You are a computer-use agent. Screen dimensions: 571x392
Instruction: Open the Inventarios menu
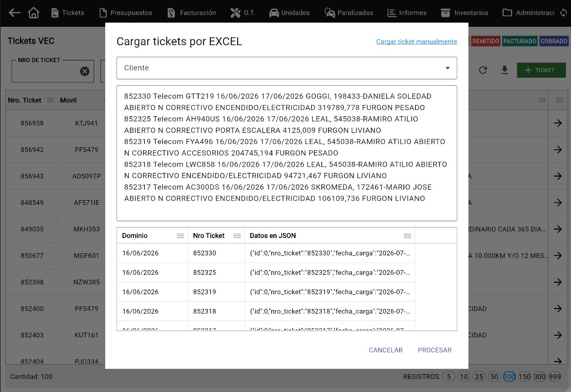(464, 13)
